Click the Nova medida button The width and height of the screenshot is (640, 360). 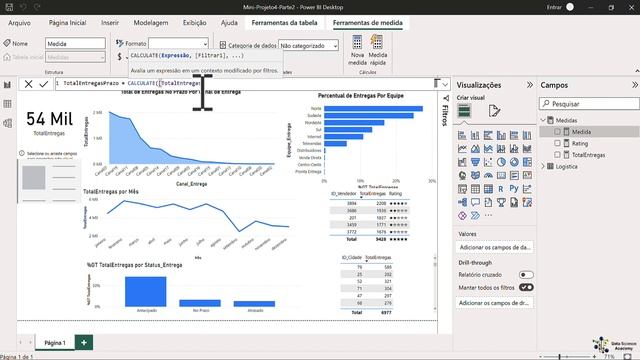coord(357,50)
